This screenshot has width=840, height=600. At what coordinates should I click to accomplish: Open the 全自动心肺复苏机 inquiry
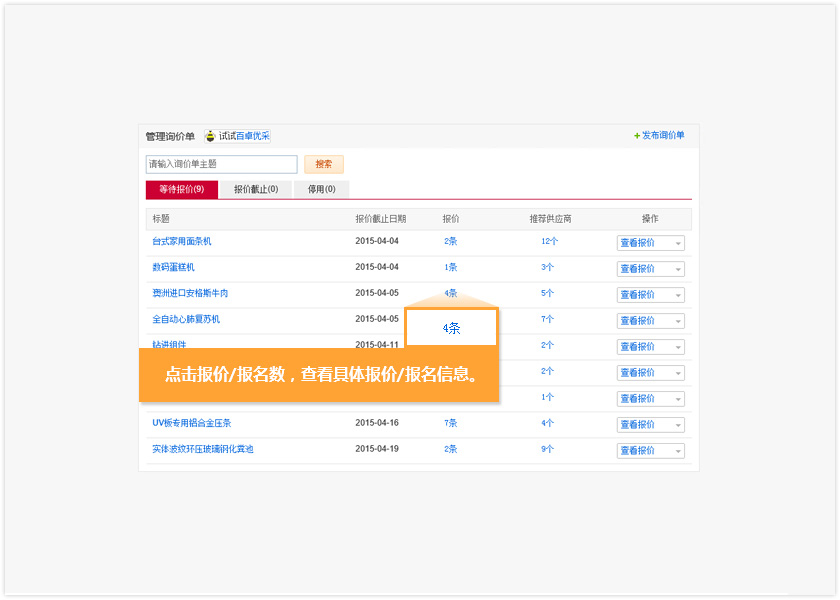point(186,319)
